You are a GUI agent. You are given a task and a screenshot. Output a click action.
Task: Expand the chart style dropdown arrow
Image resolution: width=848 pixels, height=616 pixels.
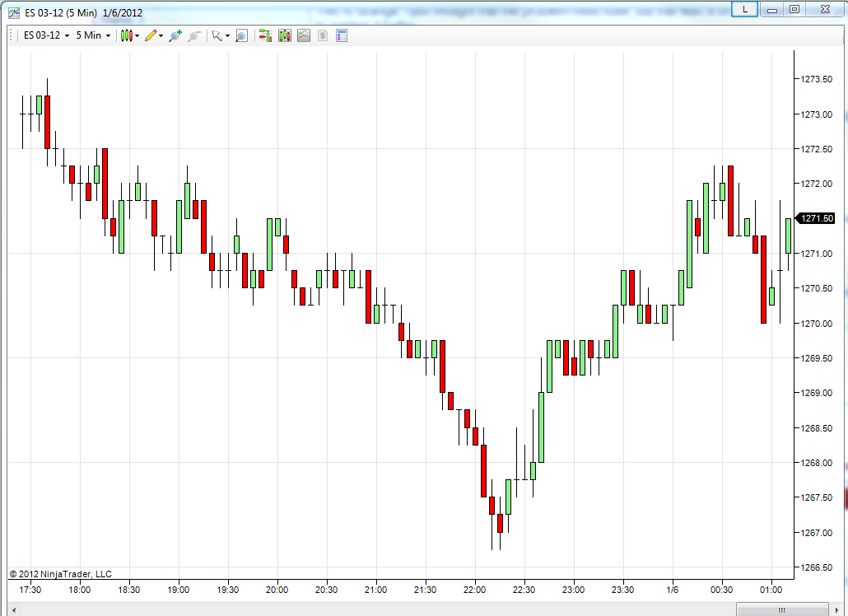click(x=137, y=36)
